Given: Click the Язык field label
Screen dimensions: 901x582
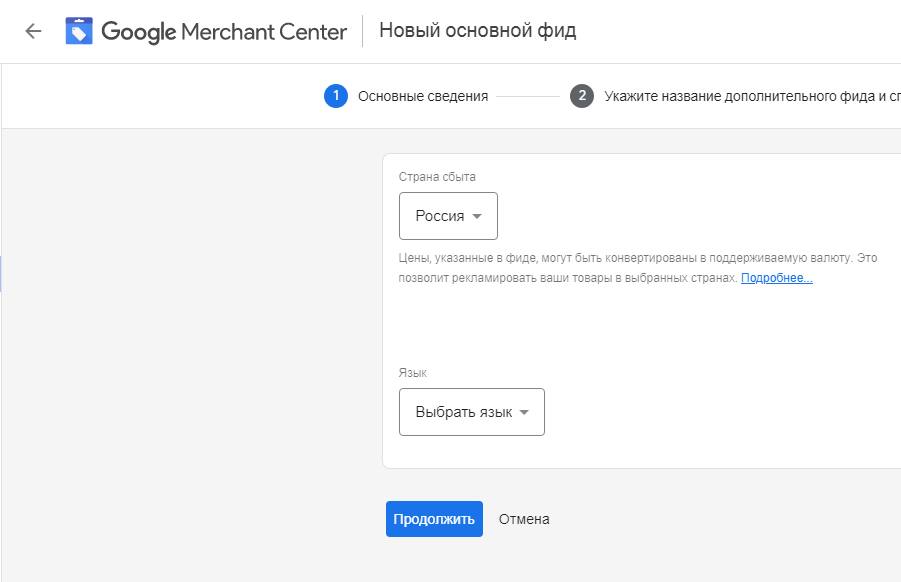Looking at the screenshot, I should pyautogui.click(x=413, y=373).
